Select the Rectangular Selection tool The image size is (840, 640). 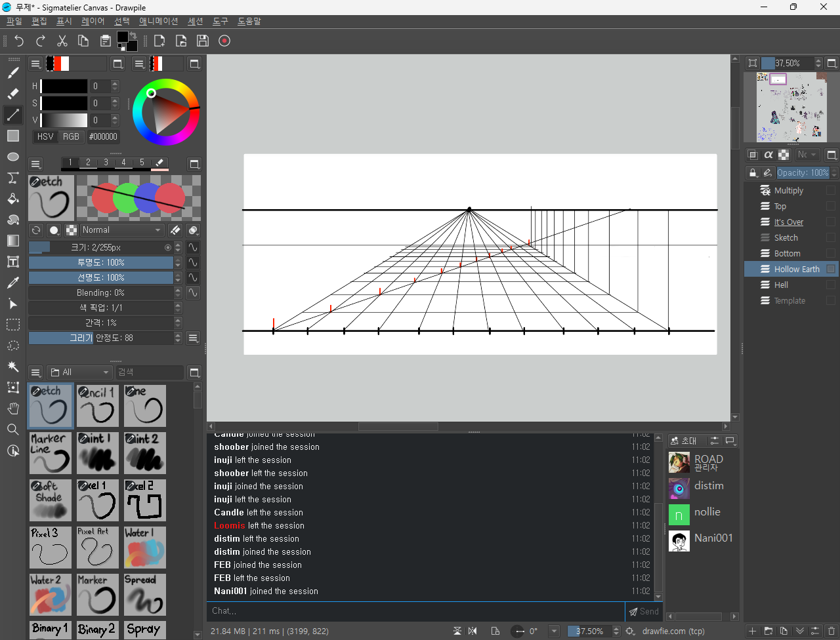tap(13, 325)
